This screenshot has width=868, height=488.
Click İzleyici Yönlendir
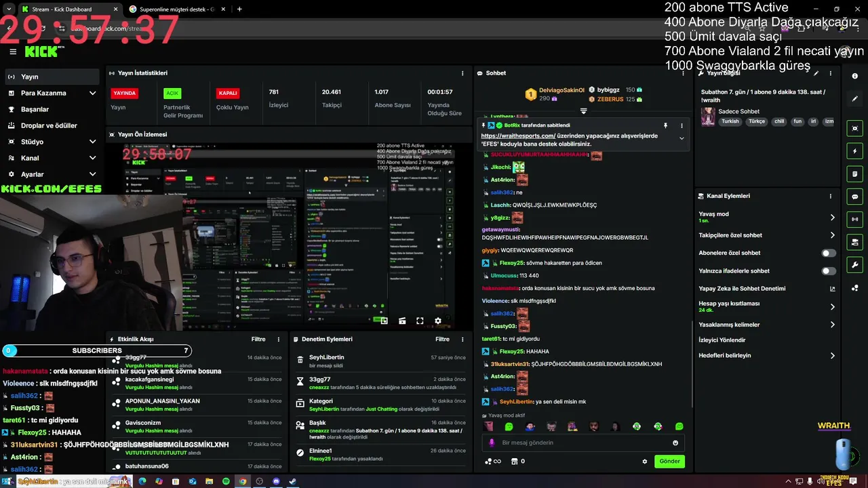coord(722,340)
